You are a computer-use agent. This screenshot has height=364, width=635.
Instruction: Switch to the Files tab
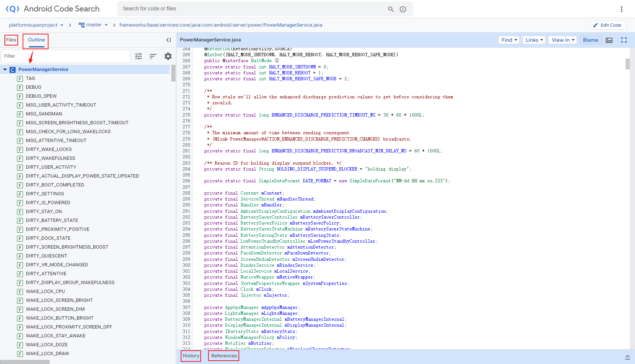click(11, 40)
